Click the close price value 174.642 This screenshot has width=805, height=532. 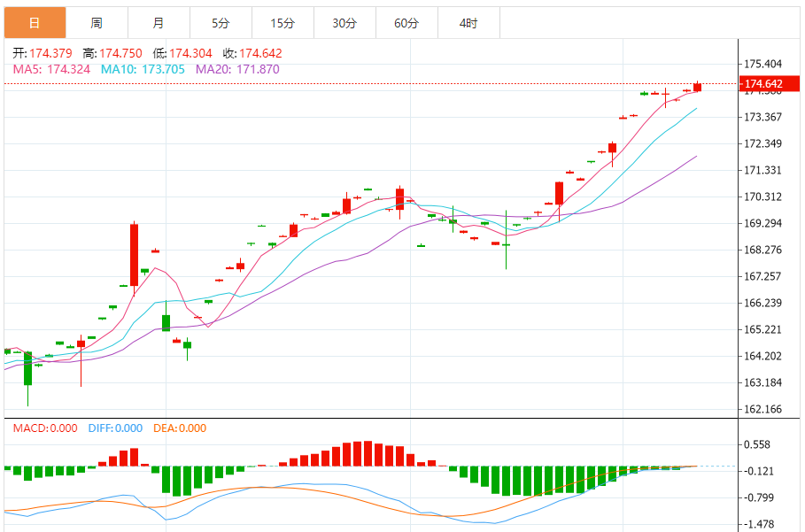(x=260, y=53)
